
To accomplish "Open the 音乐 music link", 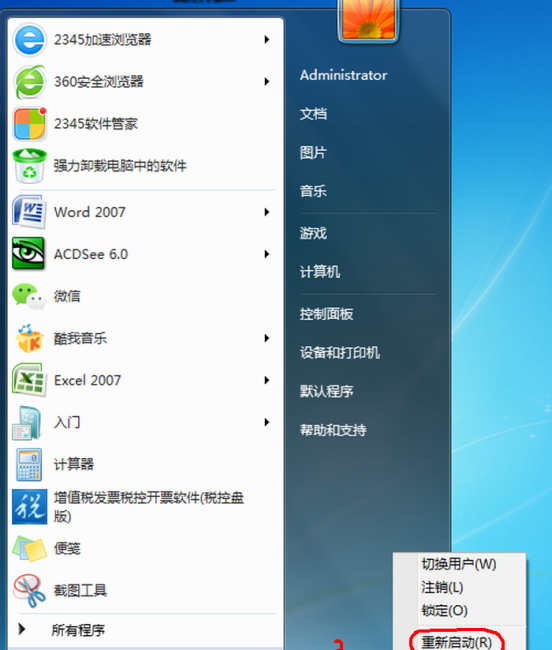I will click(x=313, y=191).
